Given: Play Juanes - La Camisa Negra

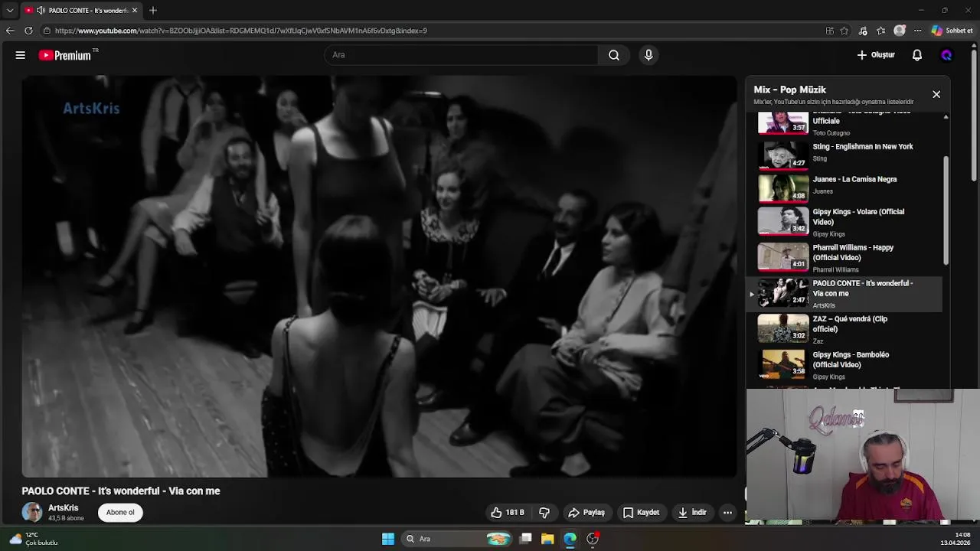Looking at the screenshot, I should pyautogui.click(x=845, y=187).
